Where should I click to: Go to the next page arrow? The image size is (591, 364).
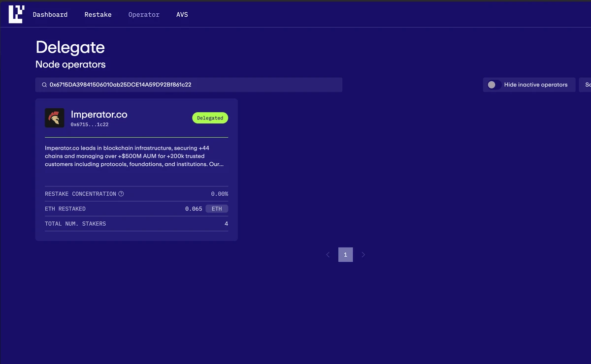coord(363,255)
